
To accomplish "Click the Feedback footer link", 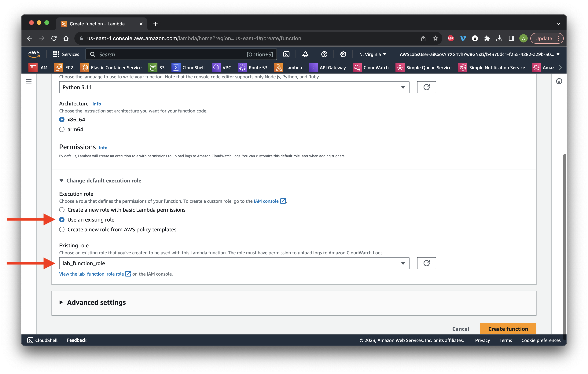I will click(x=77, y=340).
